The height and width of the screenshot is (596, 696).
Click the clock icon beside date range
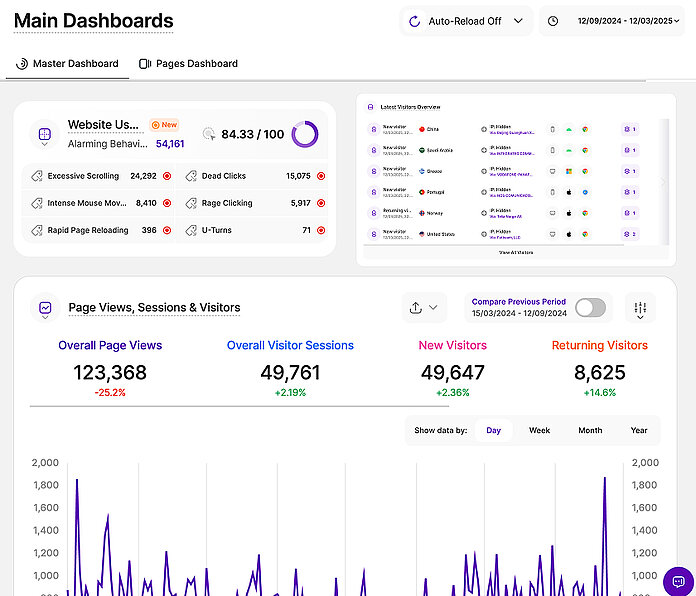click(553, 21)
